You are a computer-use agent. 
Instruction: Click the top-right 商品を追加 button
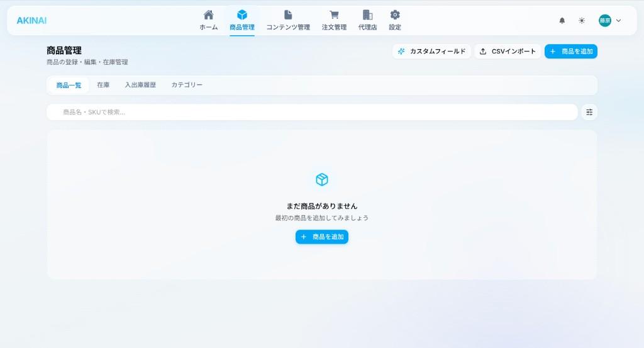pos(571,52)
